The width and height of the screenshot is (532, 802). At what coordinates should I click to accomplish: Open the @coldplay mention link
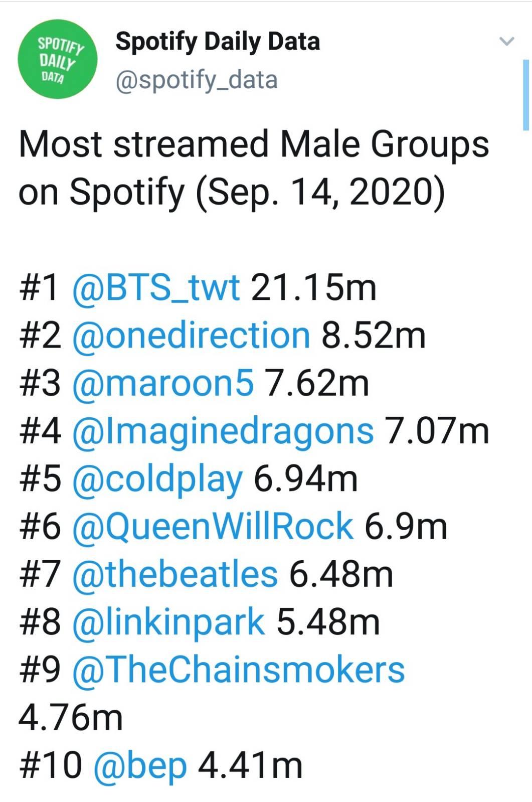[157, 478]
